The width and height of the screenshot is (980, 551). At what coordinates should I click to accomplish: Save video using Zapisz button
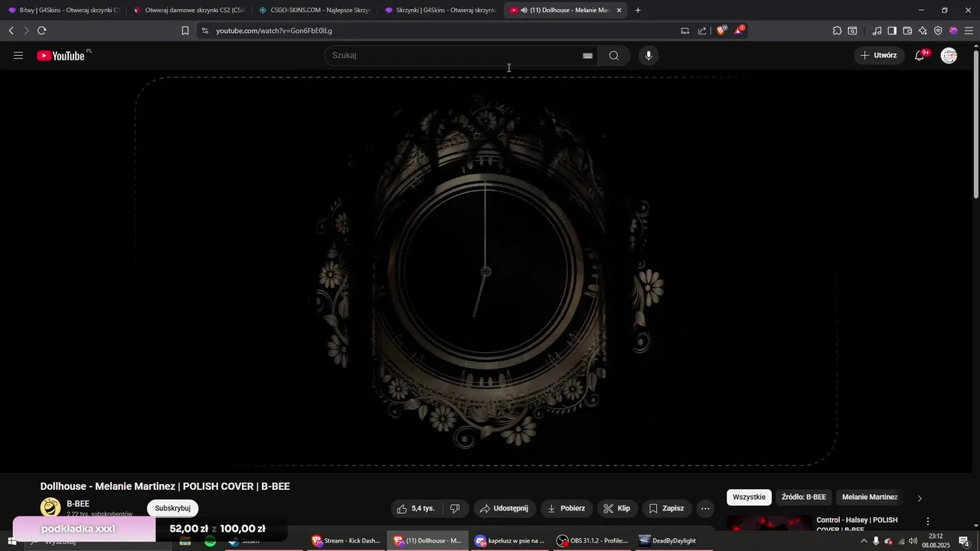[667, 508]
